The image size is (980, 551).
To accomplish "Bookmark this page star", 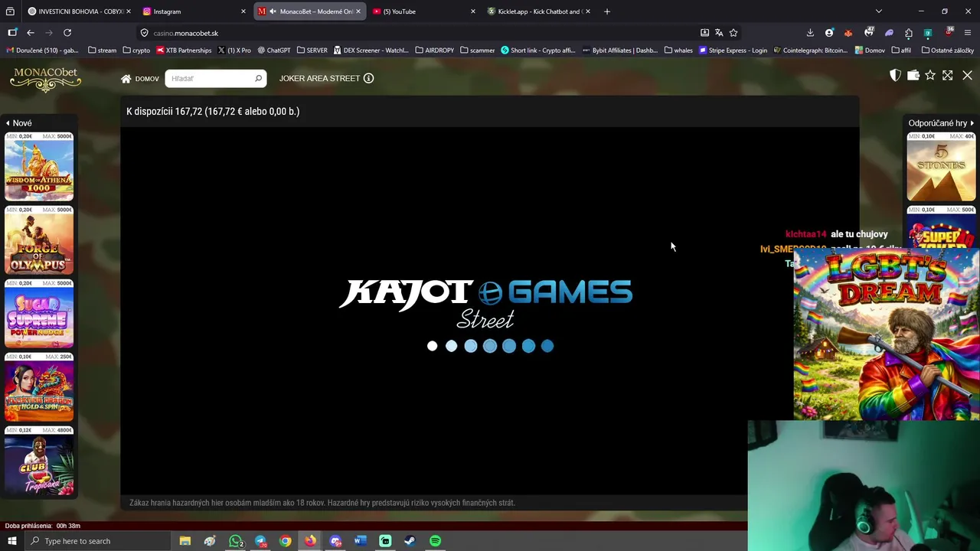I will click(733, 33).
